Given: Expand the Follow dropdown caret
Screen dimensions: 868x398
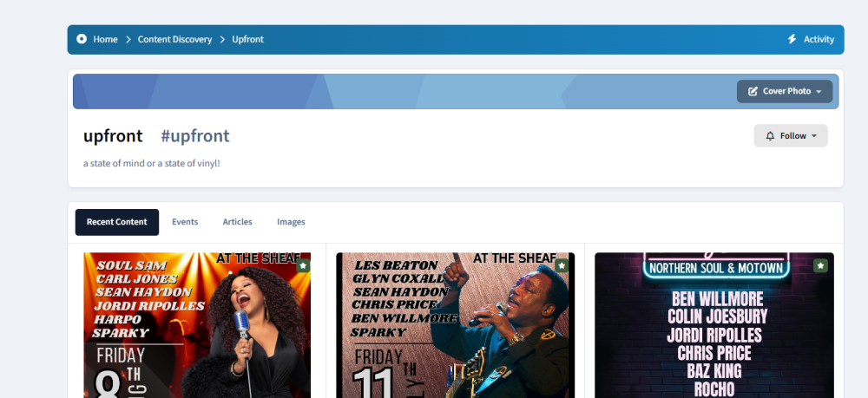Looking at the screenshot, I should (x=814, y=136).
